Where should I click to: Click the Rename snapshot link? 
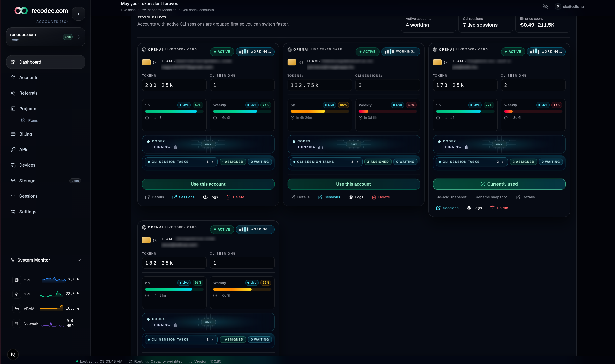(491, 197)
